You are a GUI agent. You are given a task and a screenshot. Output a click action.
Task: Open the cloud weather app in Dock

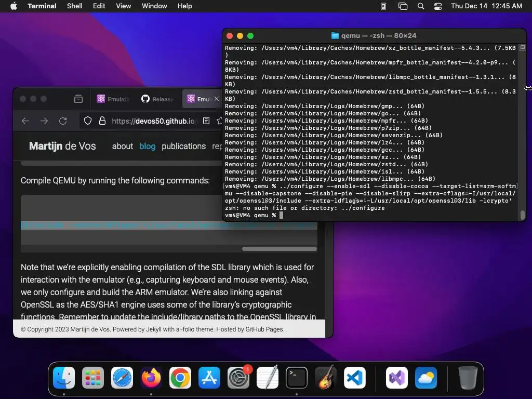[x=426, y=378]
